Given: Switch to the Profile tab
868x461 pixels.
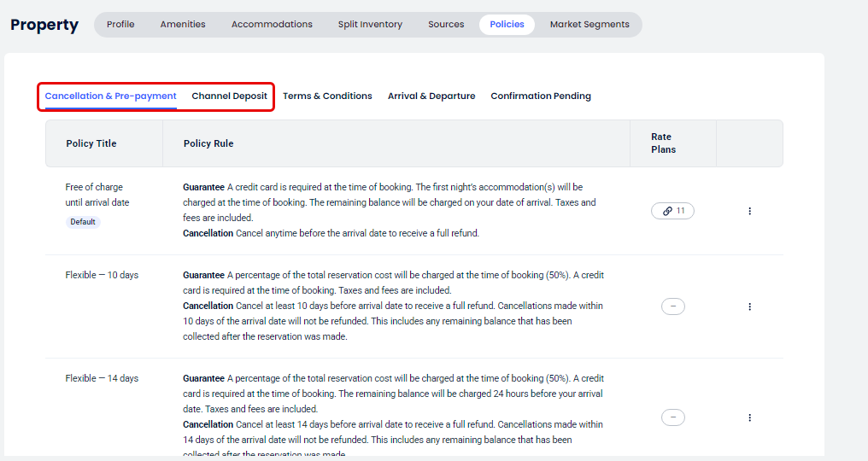Looking at the screenshot, I should point(120,25).
